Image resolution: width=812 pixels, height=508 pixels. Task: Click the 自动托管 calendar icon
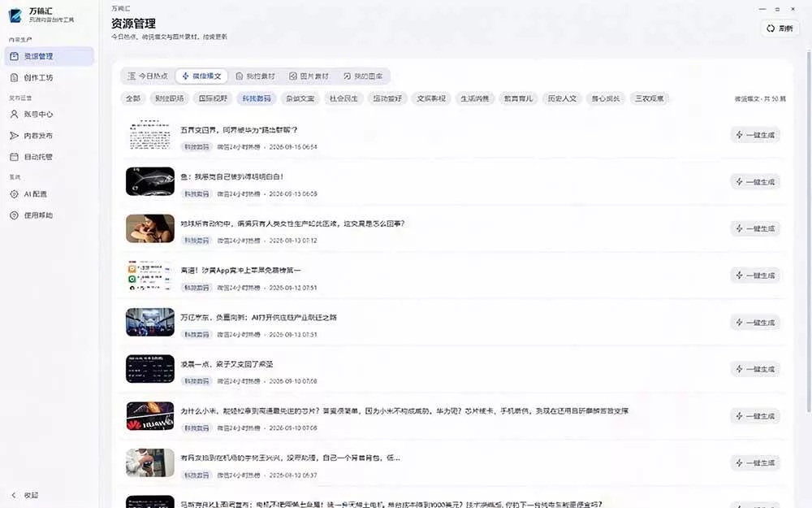[15, 157]
